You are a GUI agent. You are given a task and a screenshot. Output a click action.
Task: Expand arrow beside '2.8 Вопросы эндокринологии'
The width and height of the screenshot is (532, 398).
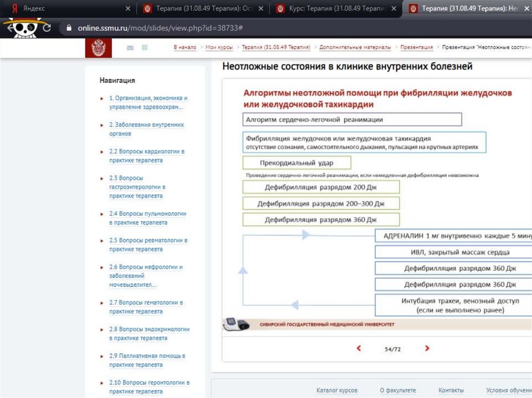101,330
